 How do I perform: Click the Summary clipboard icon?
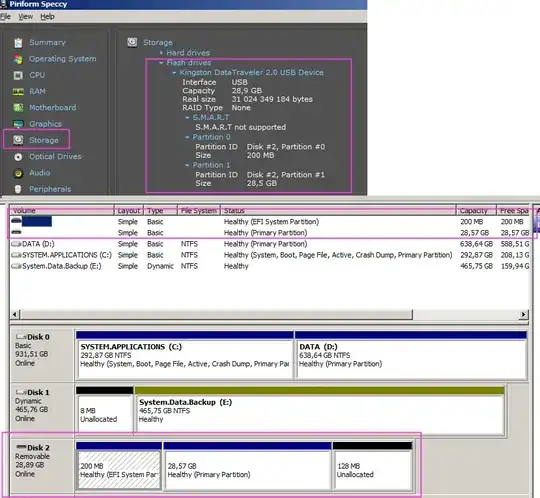(18, 43)
